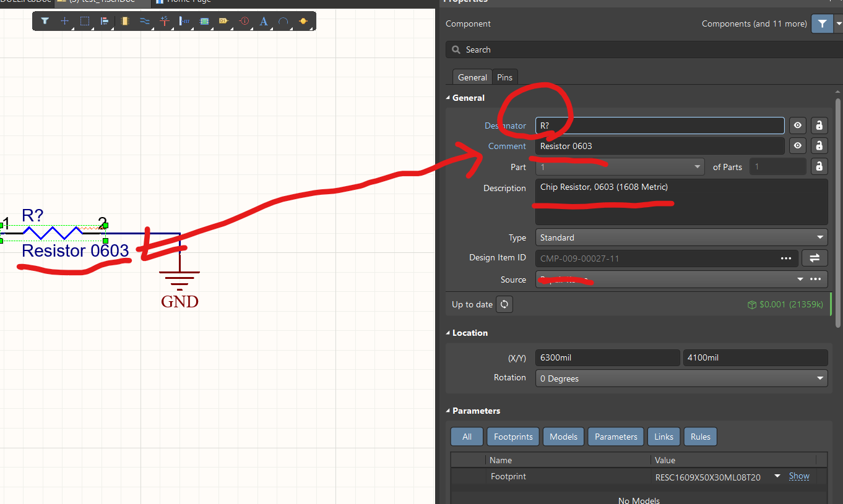Click ellipsis button in Source row
The height and width of the screenshot is (504, 843).
click(x=816, y=280)
